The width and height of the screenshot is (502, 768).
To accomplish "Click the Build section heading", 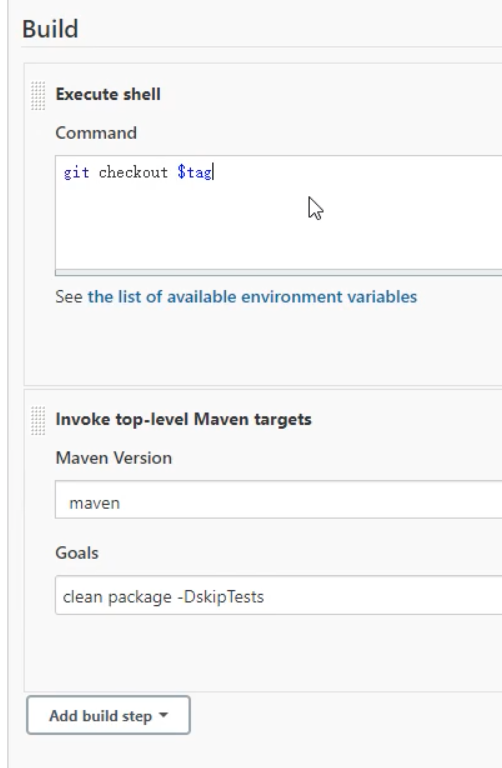I will click(50, 29).
